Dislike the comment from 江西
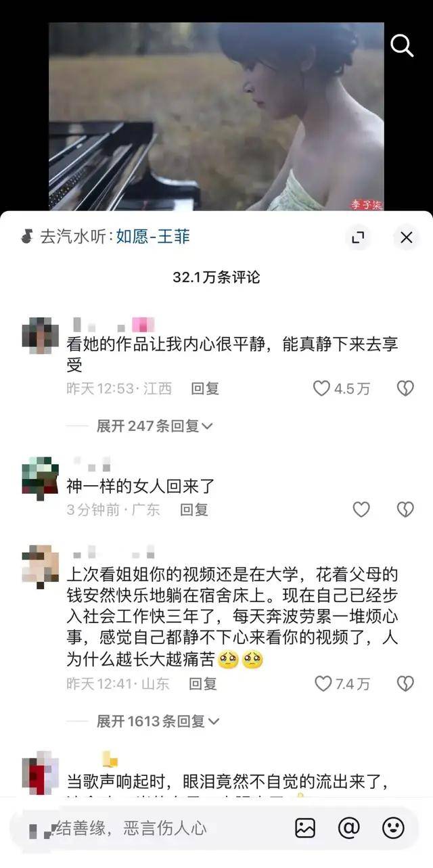Viewport: 433px width, 868px height. [x=405, y=388]
